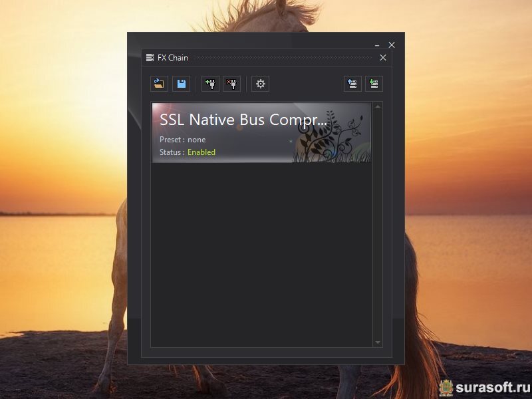This screenshot has height=399, width=532.
Task: Move selected plugin down in chain
Action: (374, 84)
